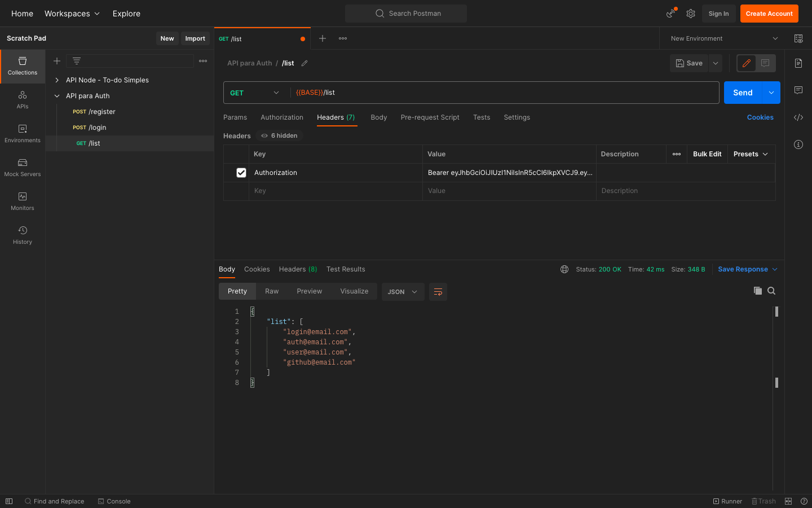Click the plus icon to create a collection
Image resolution: width=812 pixels, height=508 pixels.
point(57,61)
